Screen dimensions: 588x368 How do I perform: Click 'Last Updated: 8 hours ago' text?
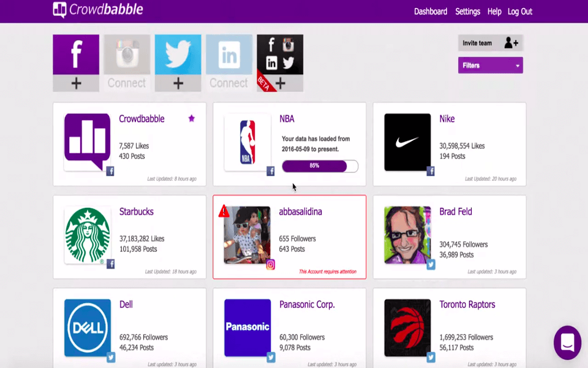[171, 178]
